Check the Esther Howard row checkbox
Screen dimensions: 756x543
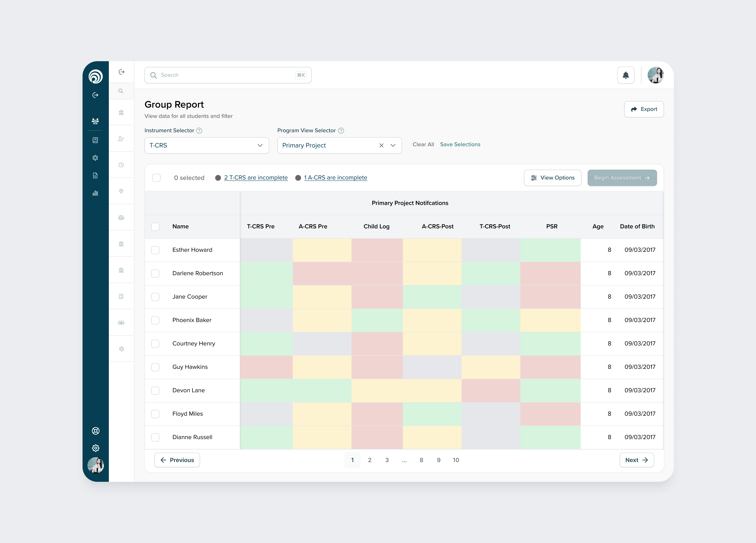[x=155, y=250]
